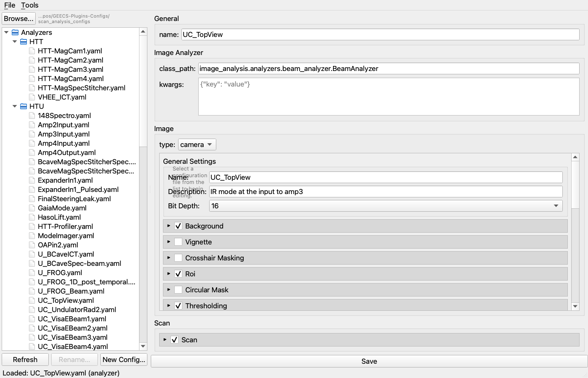Expand the Thresholding section
This screenshot has width=588, height=378.
click(168, 306)
